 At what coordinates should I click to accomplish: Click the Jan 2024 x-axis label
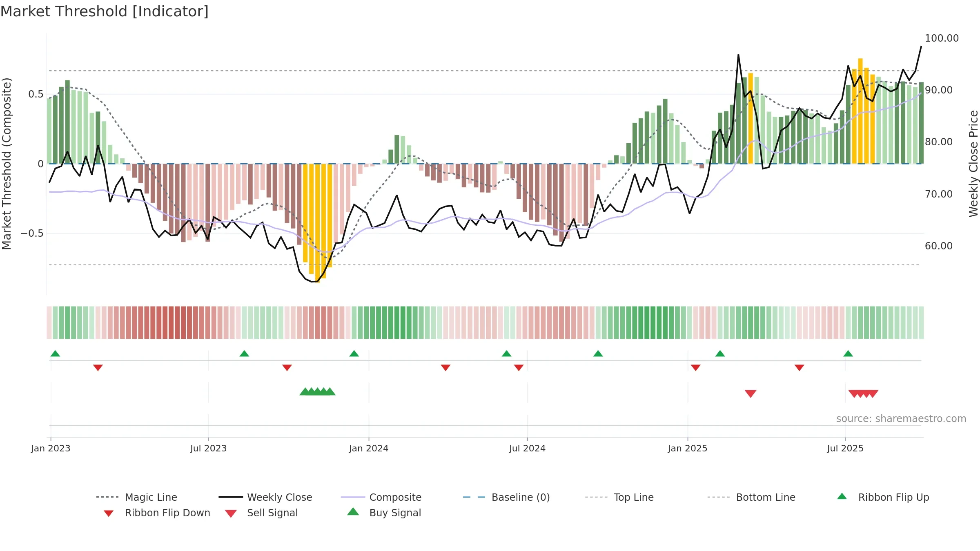(x=369, y=449)
